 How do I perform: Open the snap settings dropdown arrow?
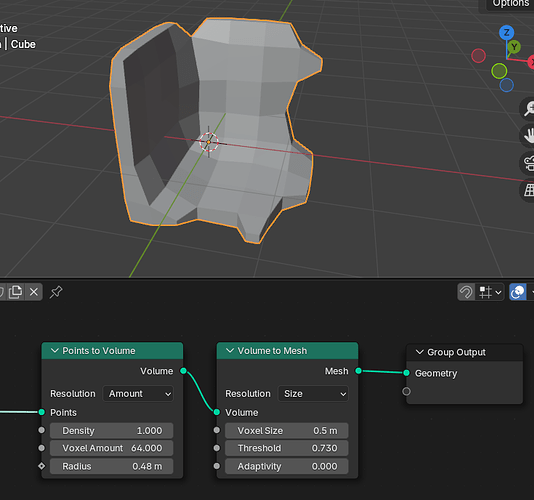[x=498, y=292]
